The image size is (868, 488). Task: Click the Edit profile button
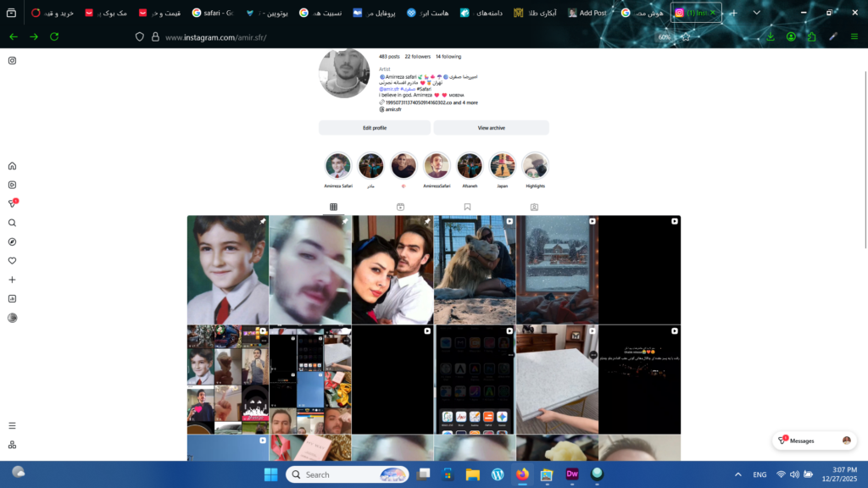point(375,128)
